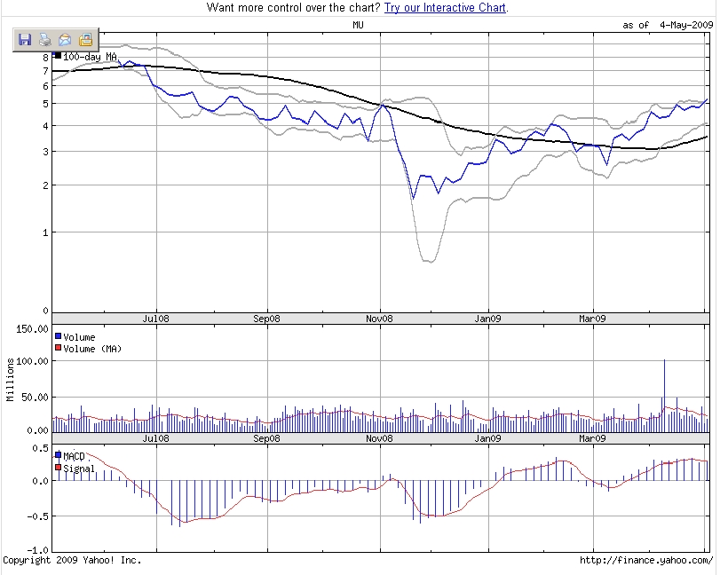Click the print image printer icon
This screenshot has width=728, height=575.
[x=45, y=40]
